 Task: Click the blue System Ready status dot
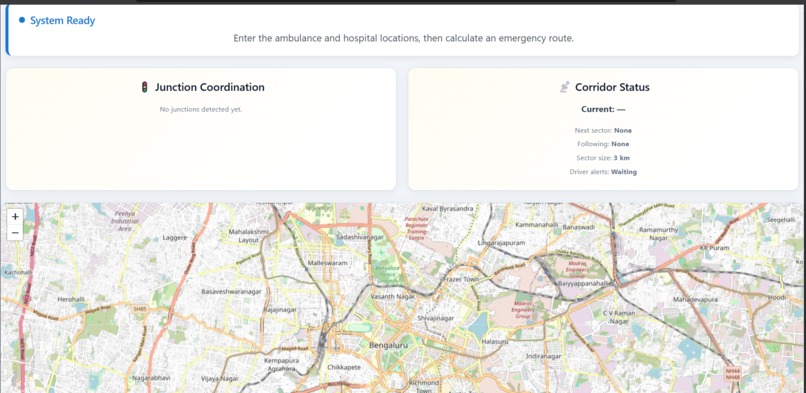pos(22,20)
